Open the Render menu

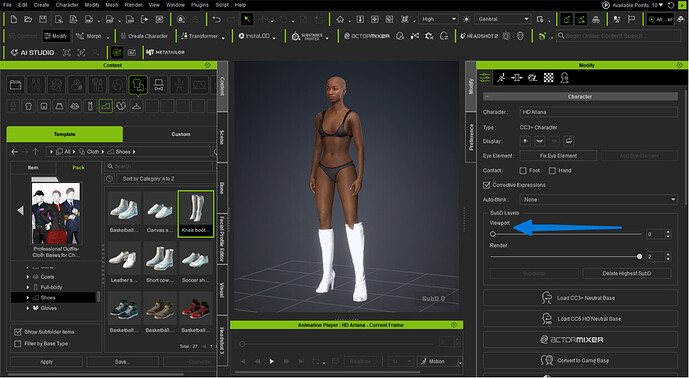[x=133, y=5]
